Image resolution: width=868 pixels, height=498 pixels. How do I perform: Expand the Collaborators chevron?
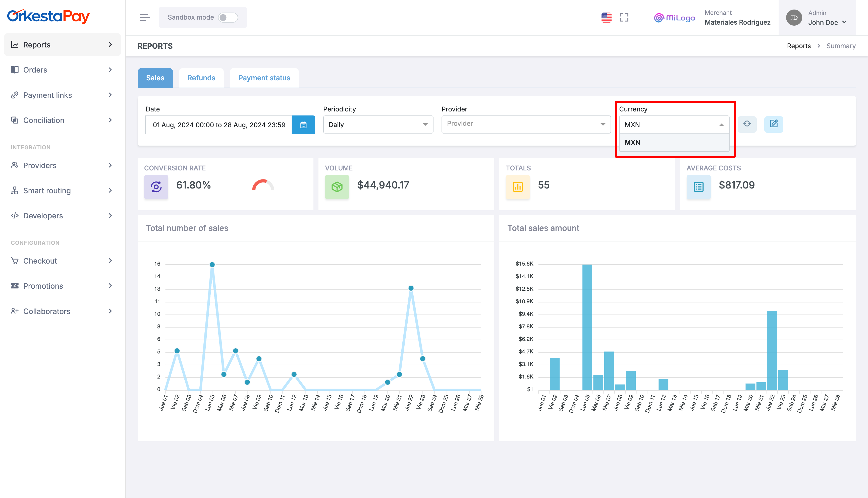[110, 311]
